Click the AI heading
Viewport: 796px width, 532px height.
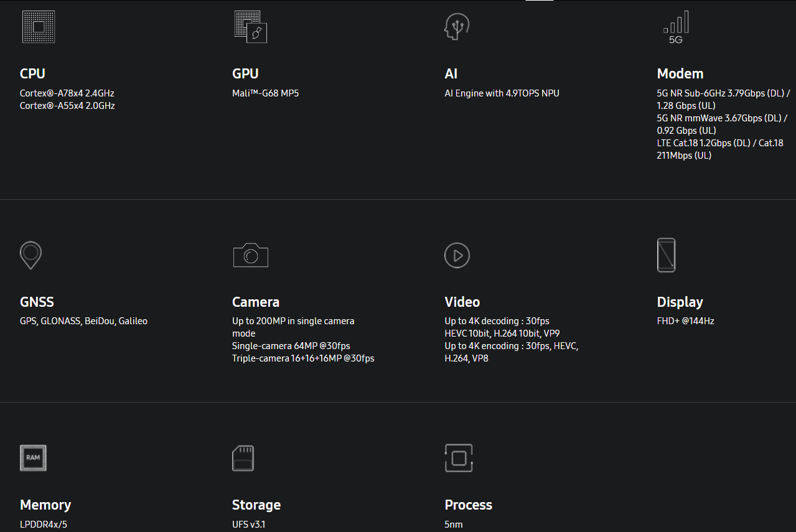click(x=451, y=73)
